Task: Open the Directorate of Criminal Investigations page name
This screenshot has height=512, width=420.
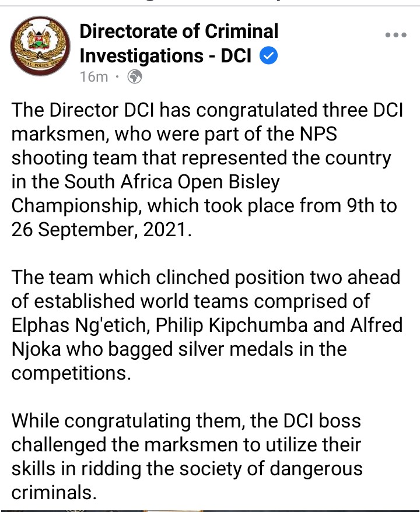Action: point(178,31)
